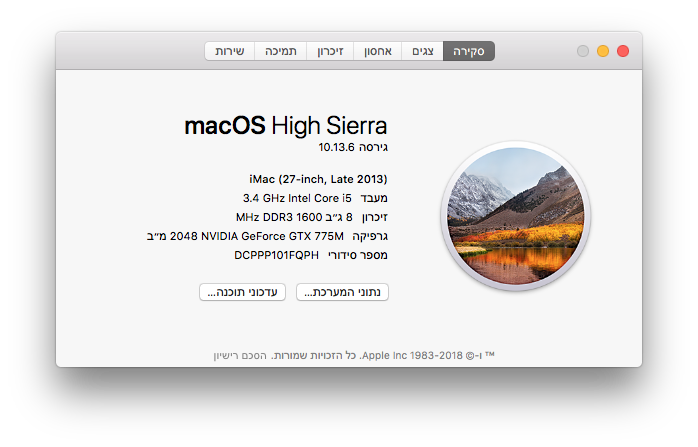
Task: Click the נתוני המערכת (System Report) button
Action: click(x=342, y=292)
